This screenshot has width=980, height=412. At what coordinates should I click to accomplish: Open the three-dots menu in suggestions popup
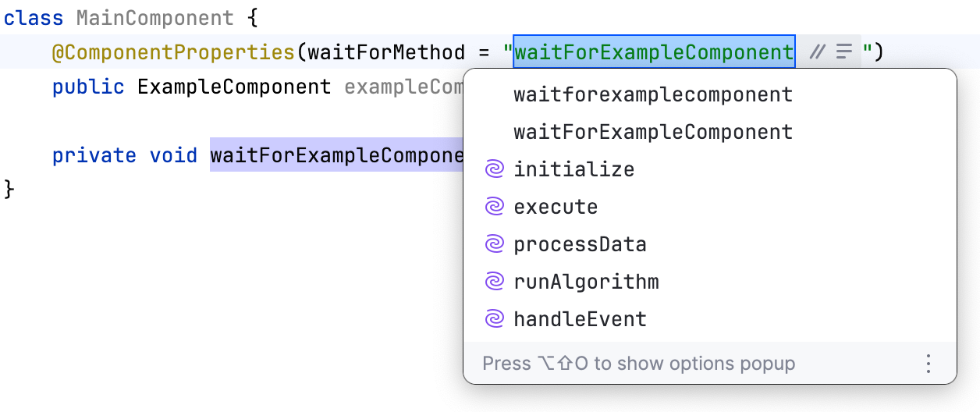click(x=928, y=364)
